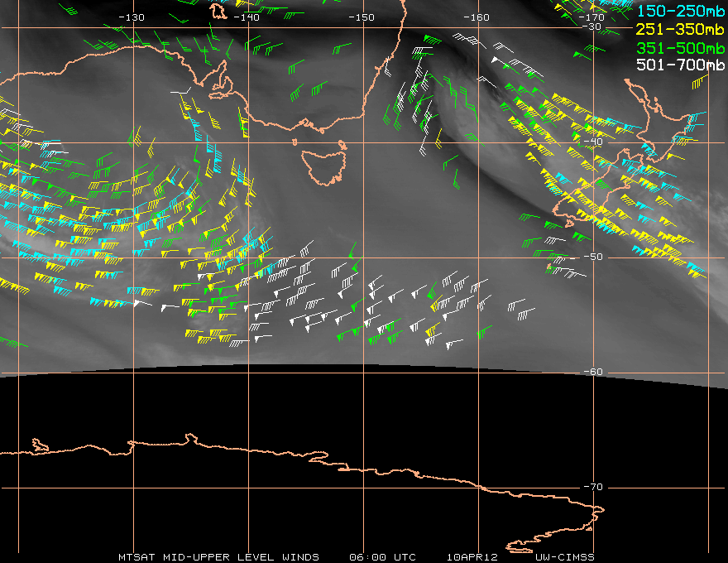
Task: Select the 06:00 UTC timestamp text
Action: [x=383, y=556]
